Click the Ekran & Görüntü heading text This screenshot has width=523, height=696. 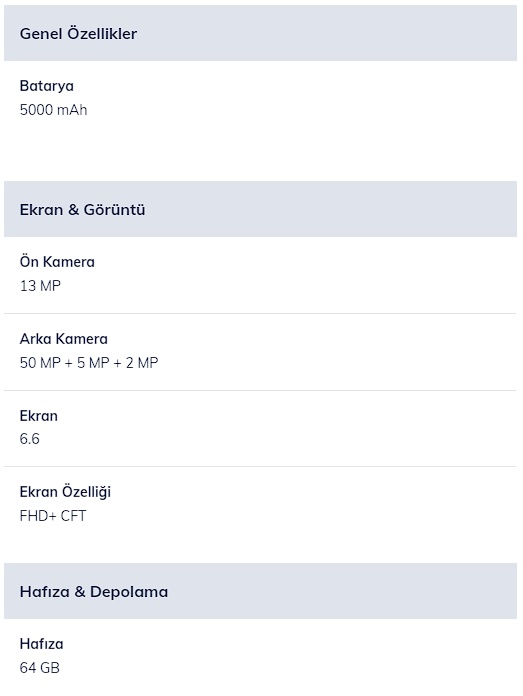82,210
